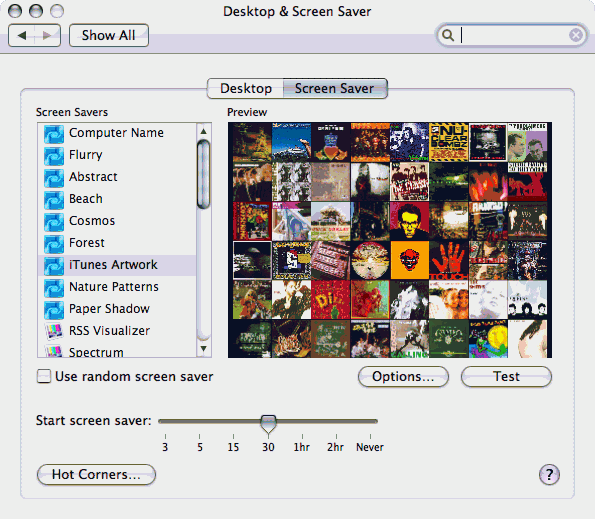Click the Paper Shadow screen saver icon

54,310
